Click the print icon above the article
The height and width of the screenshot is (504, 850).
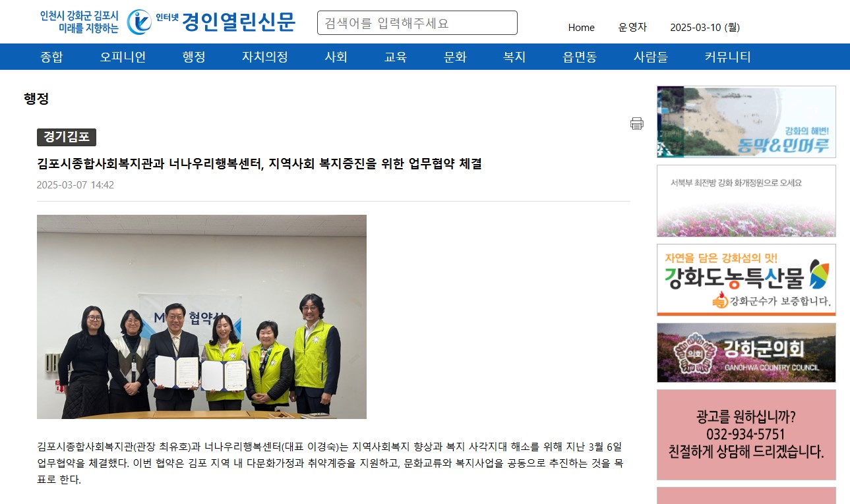pos(636,123)
